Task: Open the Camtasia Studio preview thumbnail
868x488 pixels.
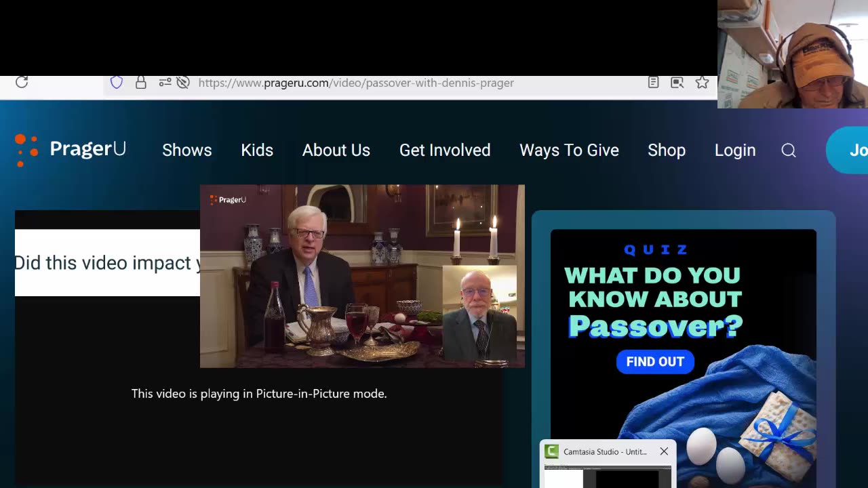Action: 608,476
